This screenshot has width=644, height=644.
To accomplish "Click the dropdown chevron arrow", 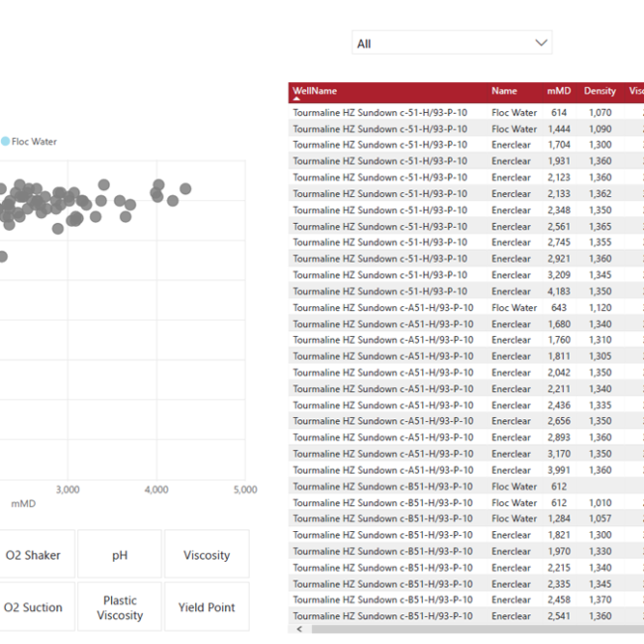I will point(540,44).
